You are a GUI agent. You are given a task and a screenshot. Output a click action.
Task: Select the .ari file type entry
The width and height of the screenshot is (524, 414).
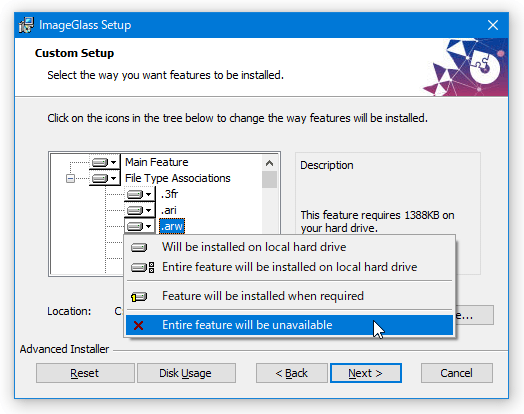tap(168, 210)
